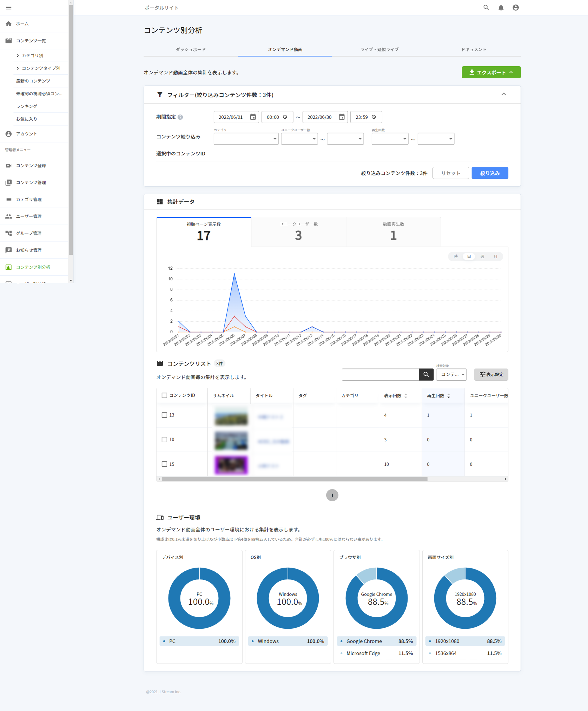Open the hamburger menu icon

click(9, 7)
